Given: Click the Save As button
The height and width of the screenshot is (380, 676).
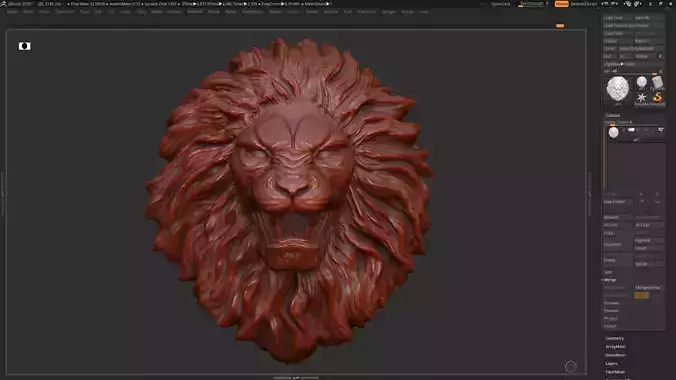Looking at the screenshot, I should coord(649,18).
